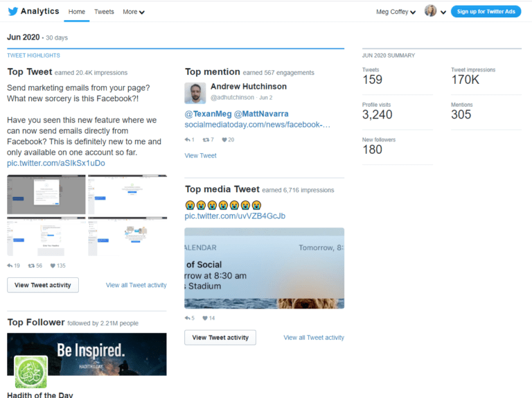The height and width of the screenshot is (398, 532).
Task: Click the Analytics title text
Action: click(39, 11)
